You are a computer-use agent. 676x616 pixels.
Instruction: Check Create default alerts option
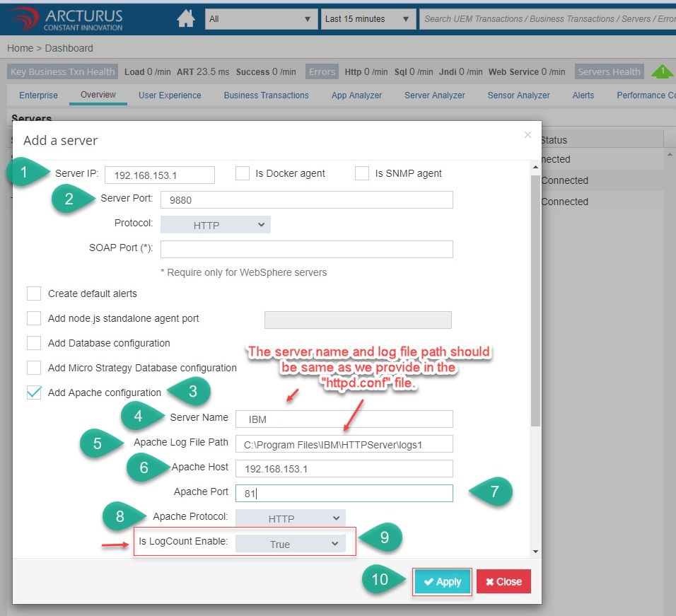(34, 294)
